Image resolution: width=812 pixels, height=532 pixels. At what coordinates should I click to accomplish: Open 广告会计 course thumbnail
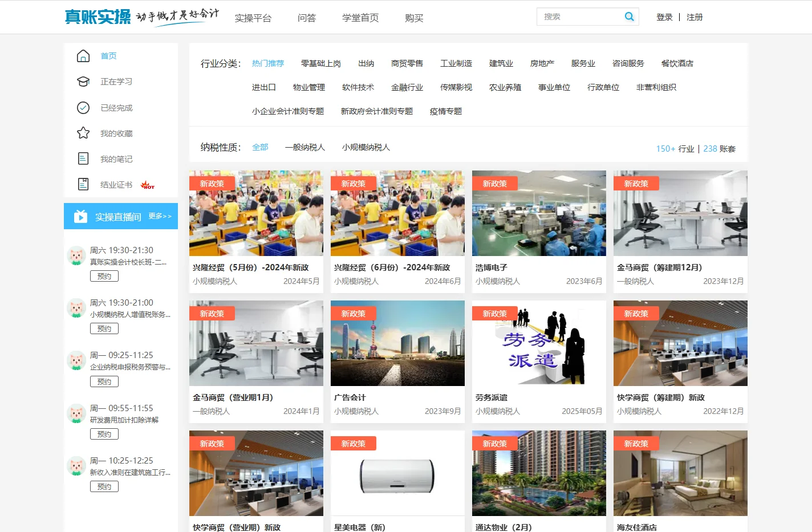[x=397, y=343]
